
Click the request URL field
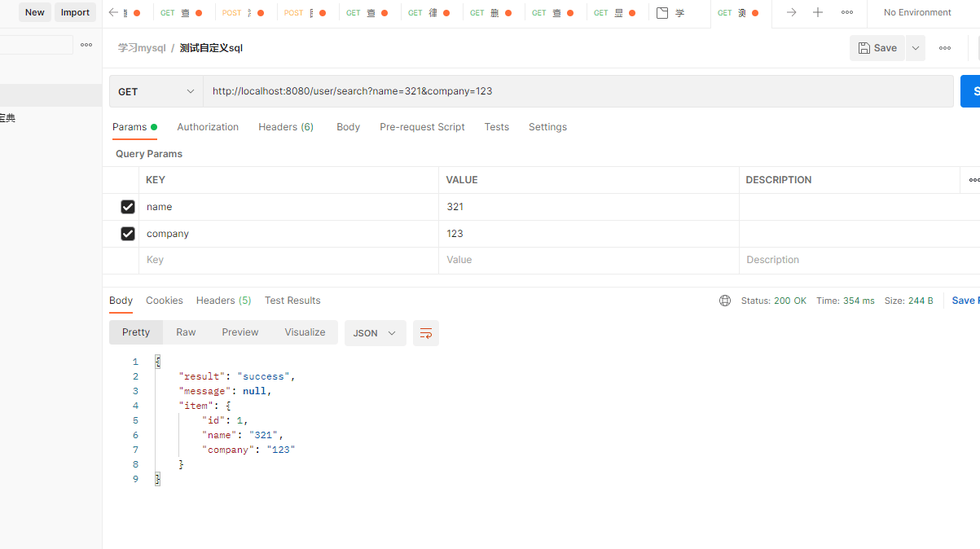click(578, 91)
